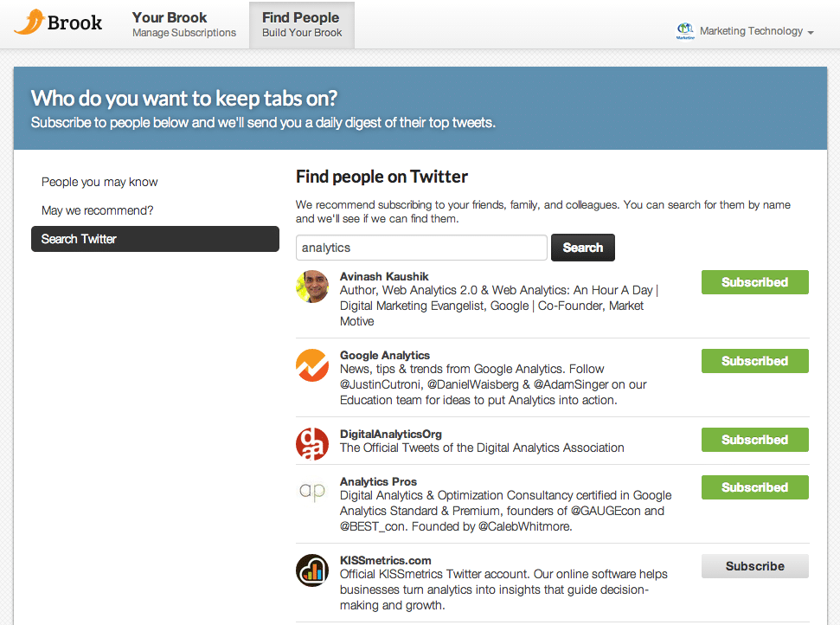Click the Analytics Pros 'ap' logo
840x625 pixels.
(x=312, y=492)
